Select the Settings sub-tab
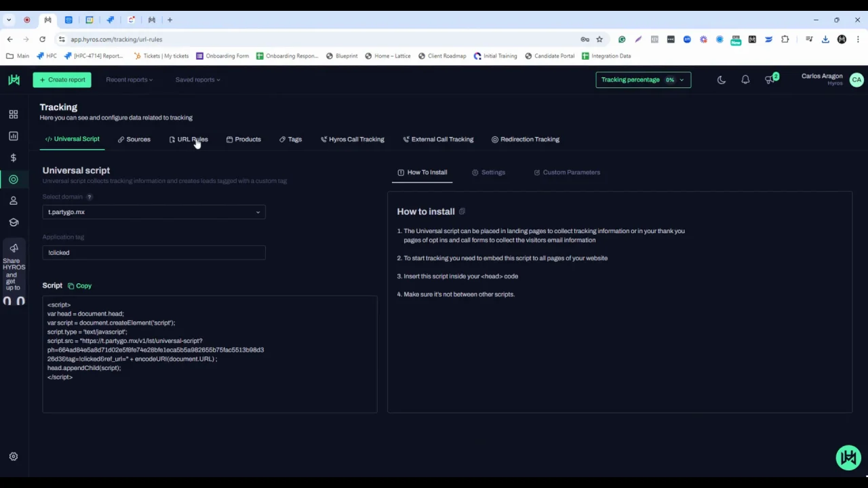The height and width of the screenshot is (488, 868). click(x=489, y=172)
